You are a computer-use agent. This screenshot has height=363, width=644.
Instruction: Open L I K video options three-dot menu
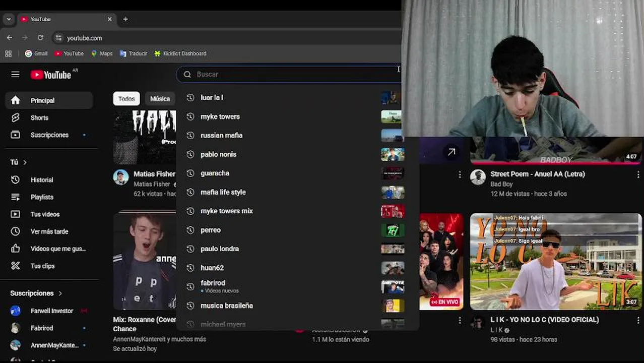[x=638, y=320]
